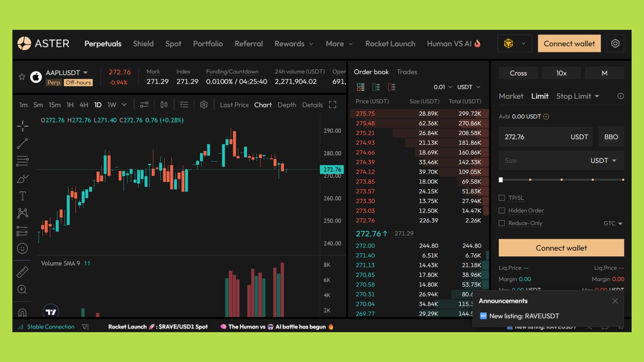Tick the Reduce-Only checkbox
Screen dimensions: 644x362
coord(502,223)
